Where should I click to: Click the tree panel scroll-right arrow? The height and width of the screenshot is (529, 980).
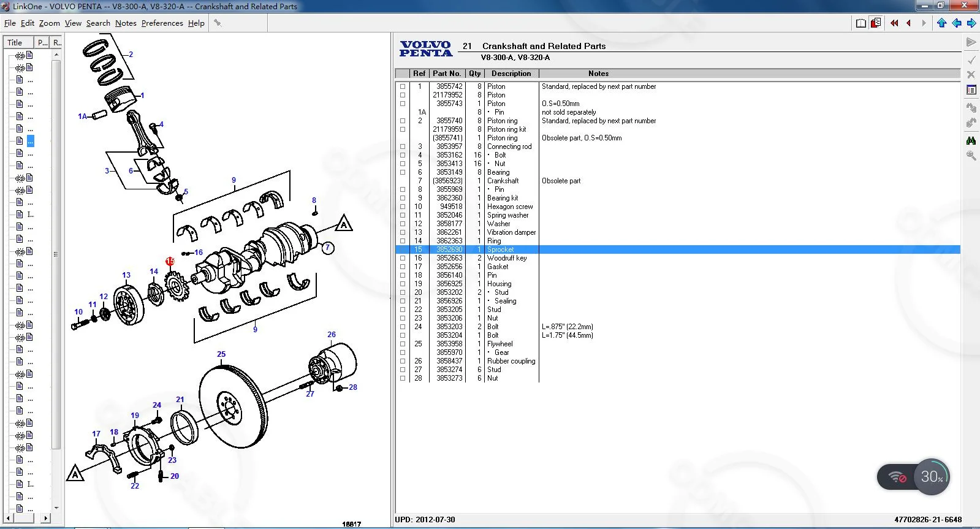(x=46, y=518)
